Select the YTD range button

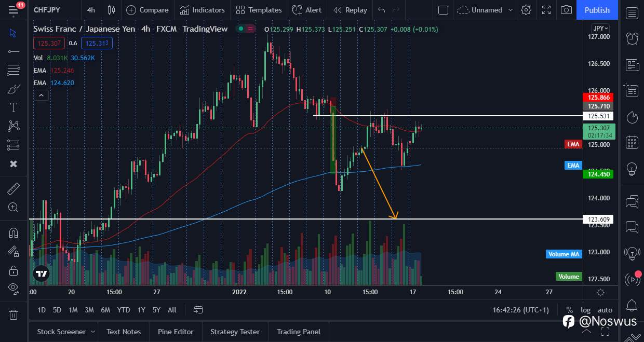click(123, 310)
